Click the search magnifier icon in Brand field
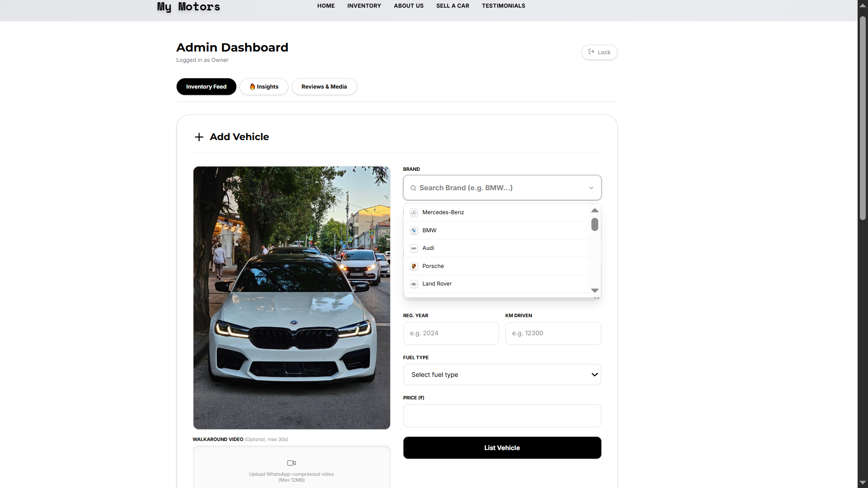This screenshot has width=868, height=488. coord(413,188)
